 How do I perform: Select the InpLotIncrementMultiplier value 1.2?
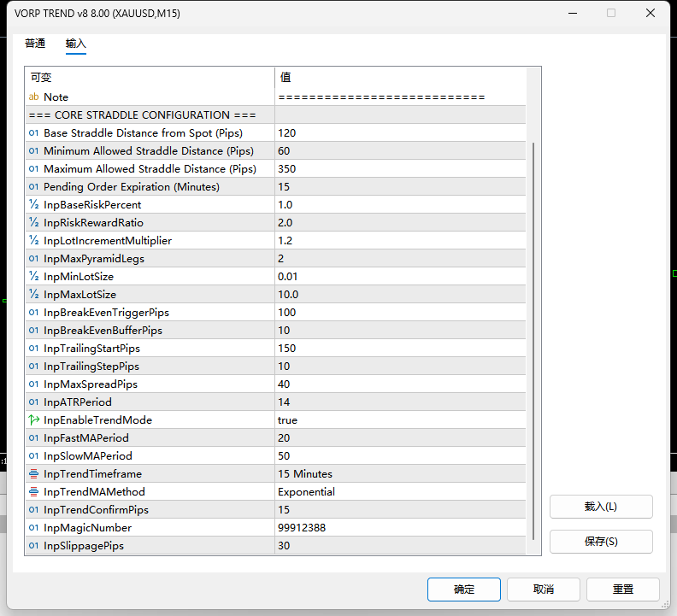(x=400, y=240)
